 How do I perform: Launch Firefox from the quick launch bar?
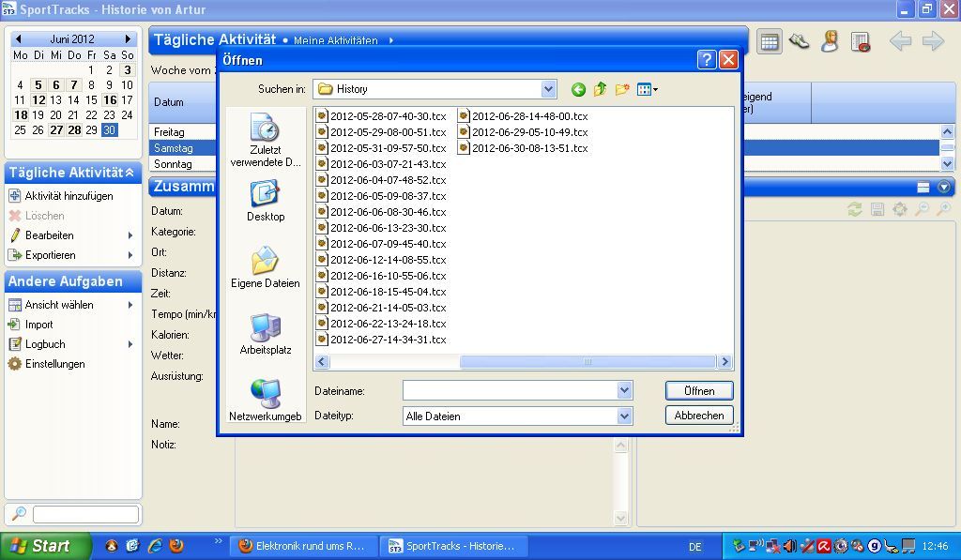[x=176, y=545]
